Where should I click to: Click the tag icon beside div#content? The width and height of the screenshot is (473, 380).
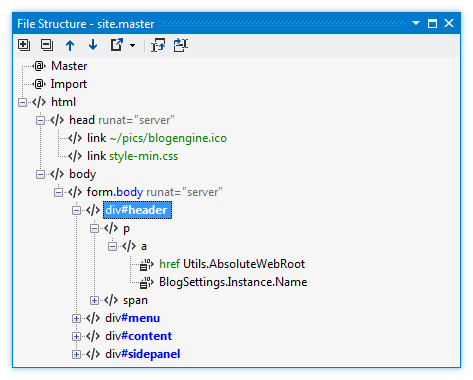click(x=93, y=336)
